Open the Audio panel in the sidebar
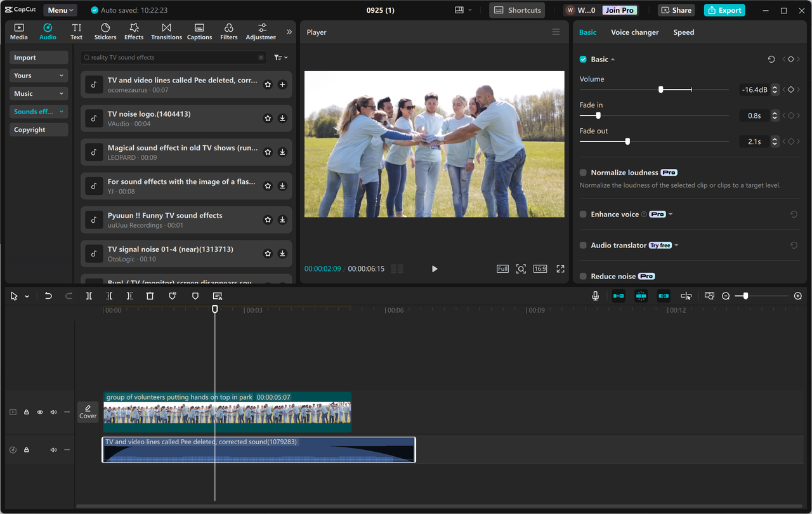Image resolution: width=812 pixels, height=514 pixels. (x=48, y=30)
